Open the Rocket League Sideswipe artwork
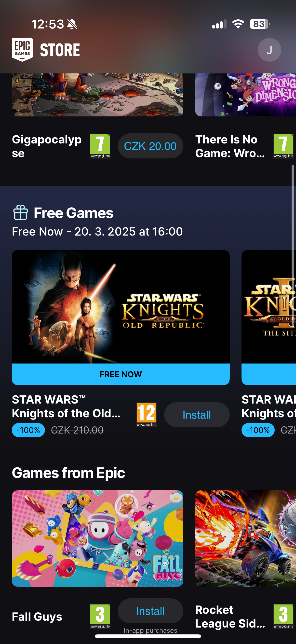The width and height of the screenshot is (296, 644). pos(245,538)
